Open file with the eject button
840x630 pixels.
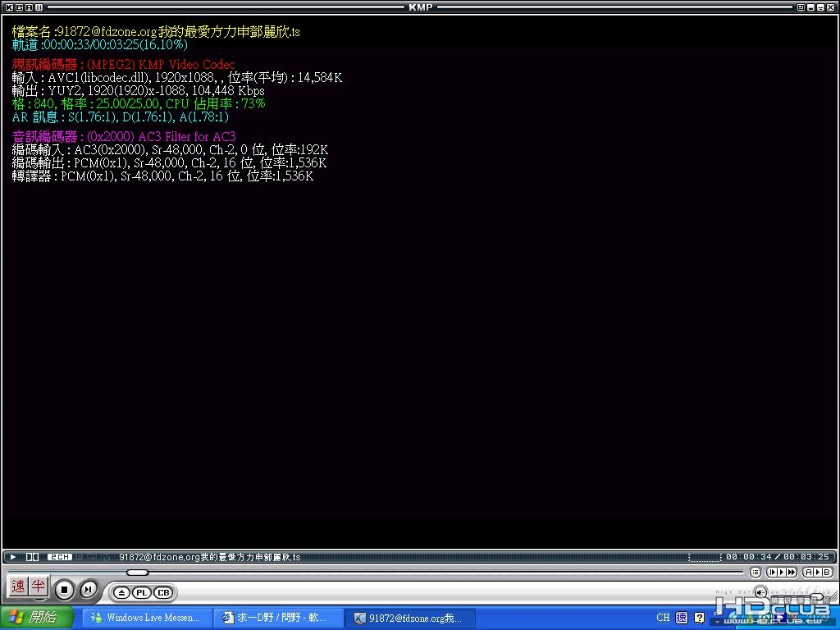(x=121, y=592)
